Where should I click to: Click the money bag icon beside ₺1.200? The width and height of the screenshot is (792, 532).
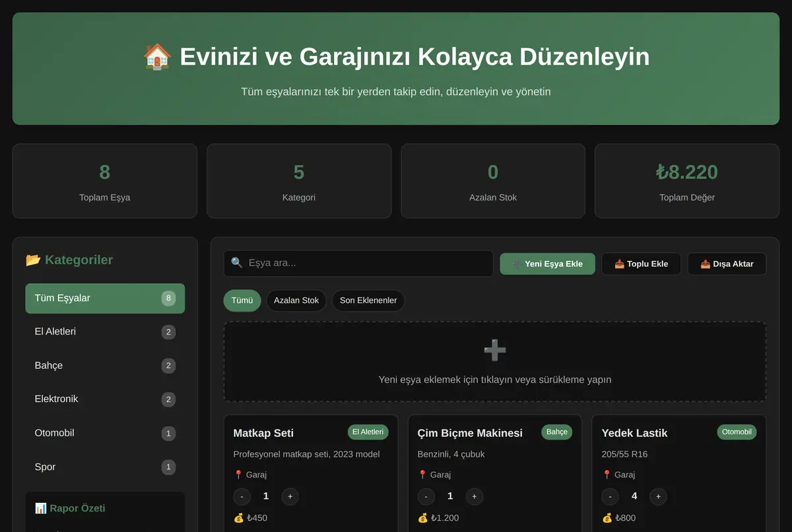[x=423, y=518]
